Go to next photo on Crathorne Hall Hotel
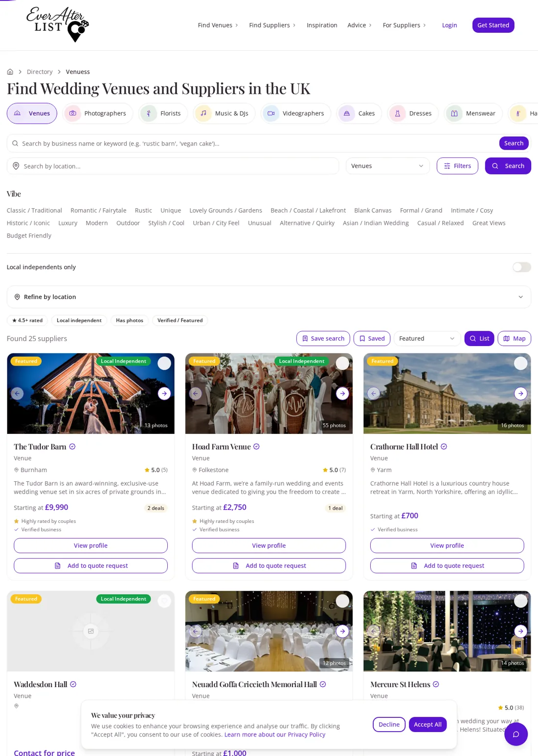This screenshot has width=538, height=756. tap(520, 393)
